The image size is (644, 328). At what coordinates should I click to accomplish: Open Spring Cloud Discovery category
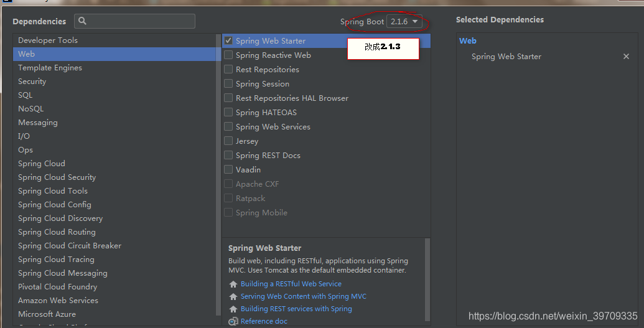coord(114,218)
